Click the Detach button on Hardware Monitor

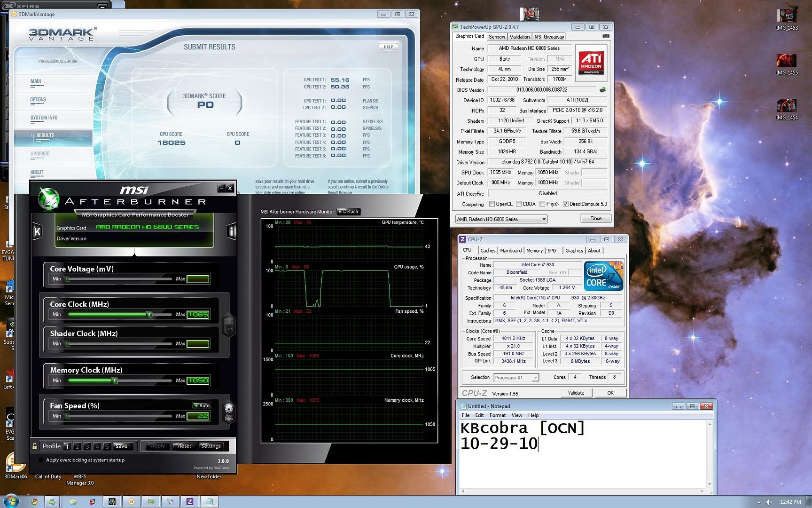coord(349,212)
